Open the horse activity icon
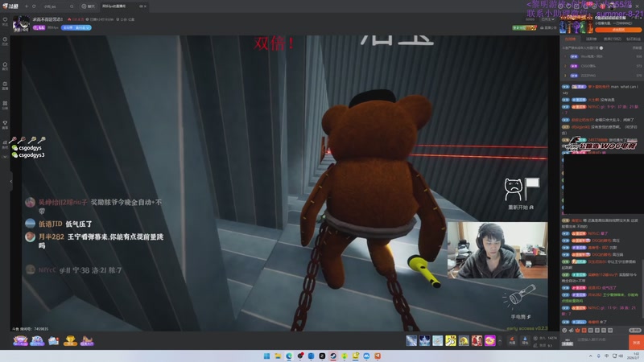Image resolution: width=644 pixels, height=362 pixels. tap(87, 340)
